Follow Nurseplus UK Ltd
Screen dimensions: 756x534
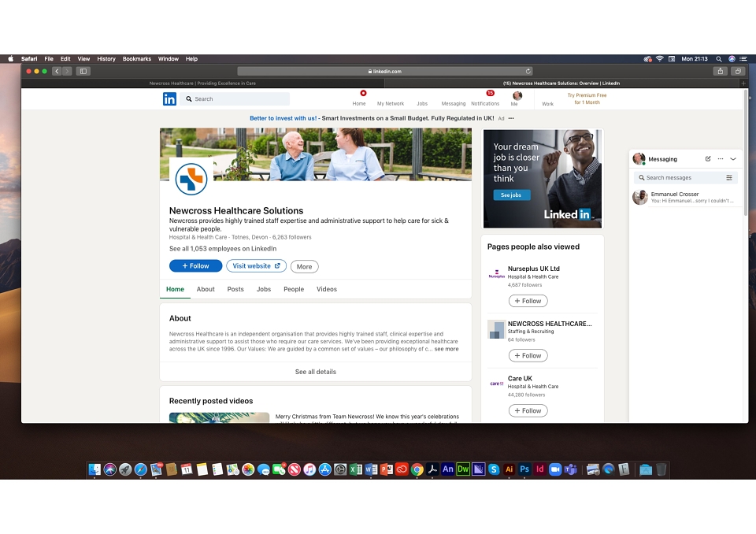[x=528, y=301]
